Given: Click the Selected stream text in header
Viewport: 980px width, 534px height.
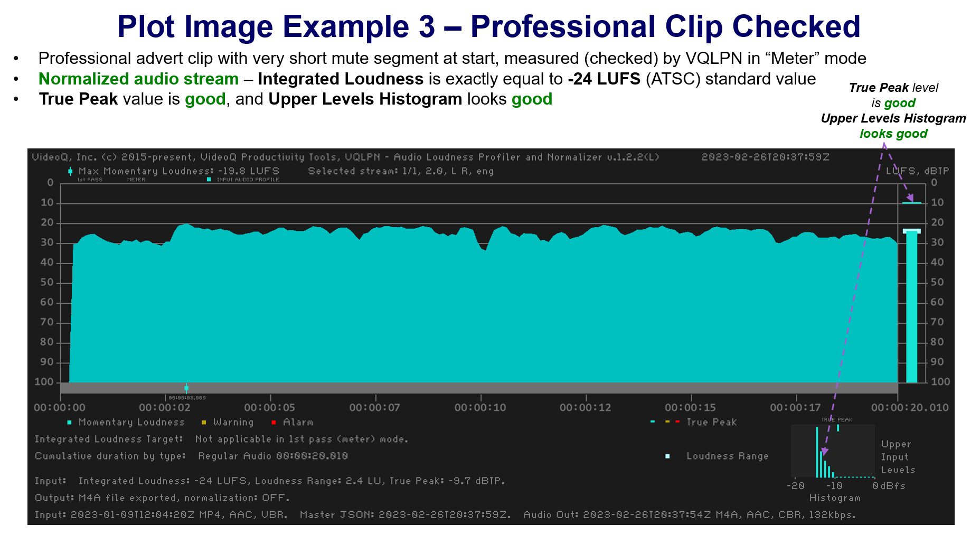Looking at the screenshot, I should point(400,171).
